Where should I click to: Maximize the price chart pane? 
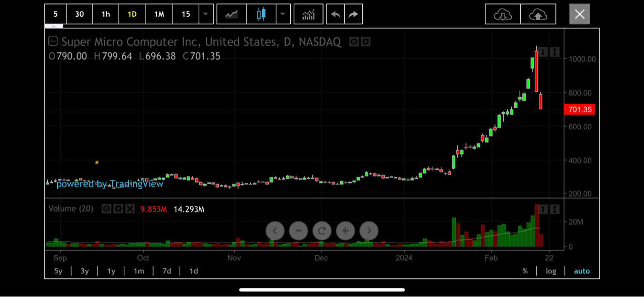coord(554,52)
